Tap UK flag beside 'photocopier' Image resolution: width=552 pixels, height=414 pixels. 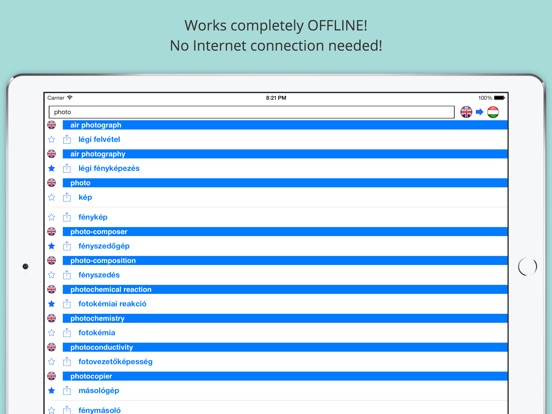(52, 376)
